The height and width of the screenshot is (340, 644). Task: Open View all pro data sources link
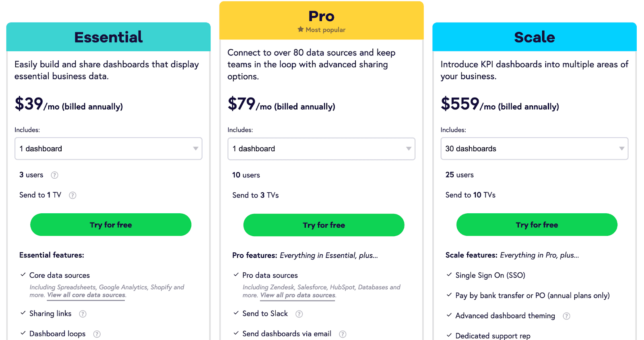click(297, 295)
